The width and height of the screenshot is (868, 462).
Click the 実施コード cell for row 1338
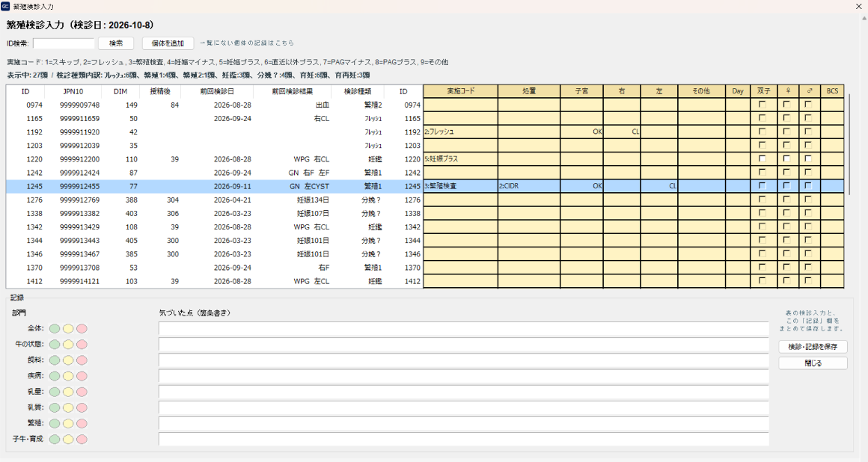pos(461,213)
